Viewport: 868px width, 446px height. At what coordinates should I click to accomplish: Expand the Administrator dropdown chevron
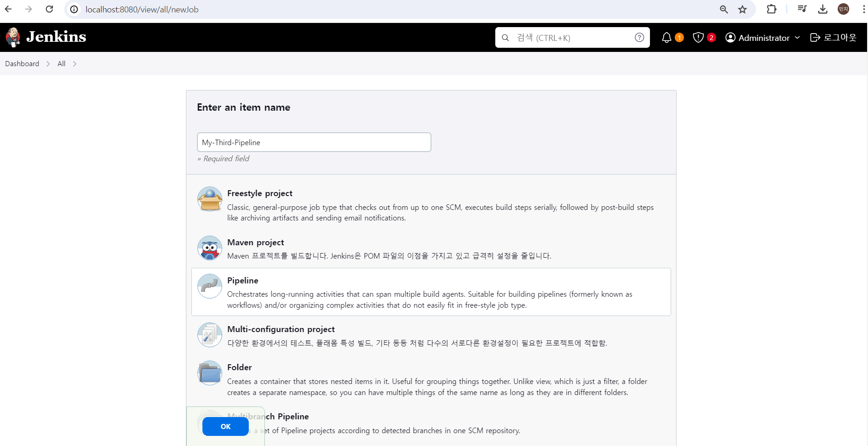point(797,38)
